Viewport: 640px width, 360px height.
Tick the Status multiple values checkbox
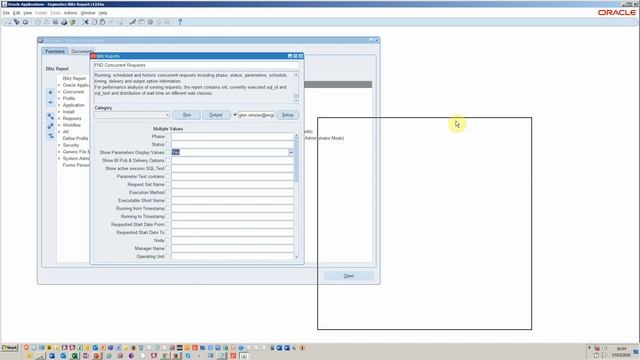[x=167, y=144]
